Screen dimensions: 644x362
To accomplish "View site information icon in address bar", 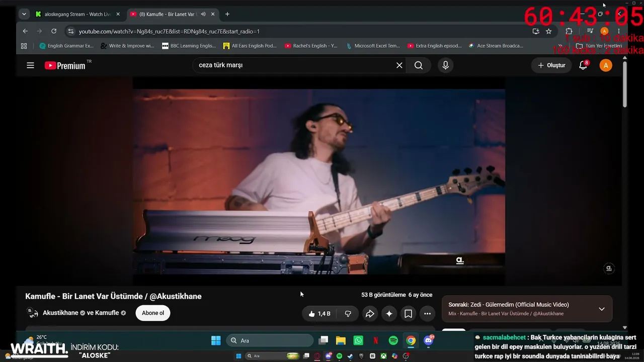I will 70,31.
